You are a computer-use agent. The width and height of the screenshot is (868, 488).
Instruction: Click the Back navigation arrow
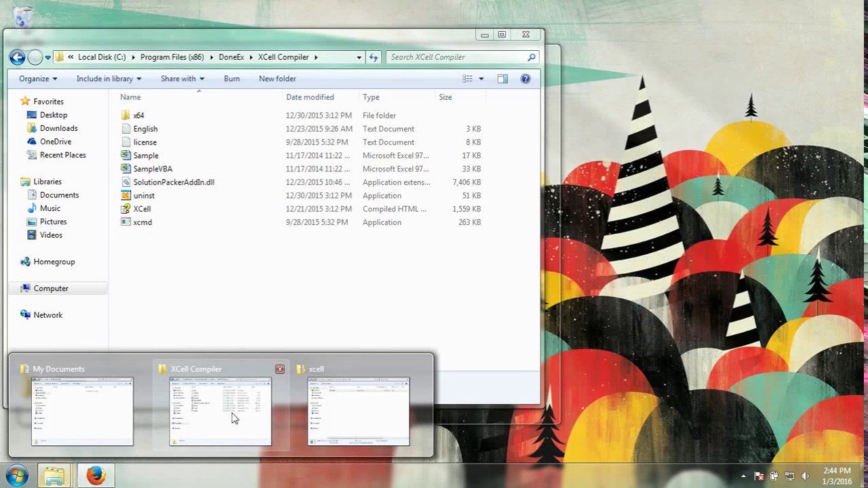coord(18,58)
